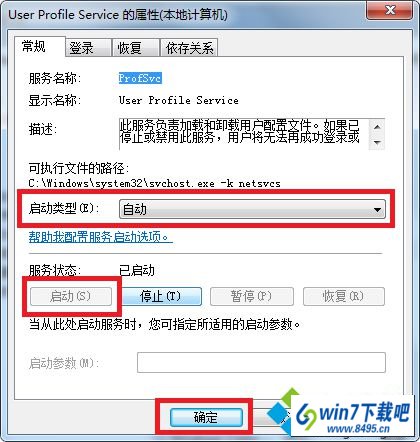Click the 恢复(R) resume button
420x442 pixels.
coord(344,296)
